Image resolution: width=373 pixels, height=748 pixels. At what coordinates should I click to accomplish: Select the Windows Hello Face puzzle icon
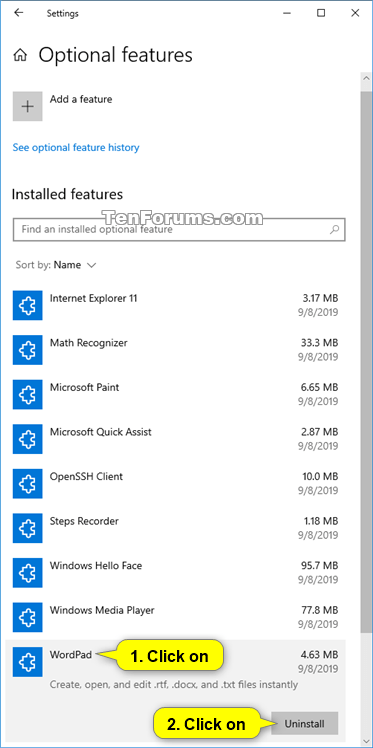click(28, 573)
